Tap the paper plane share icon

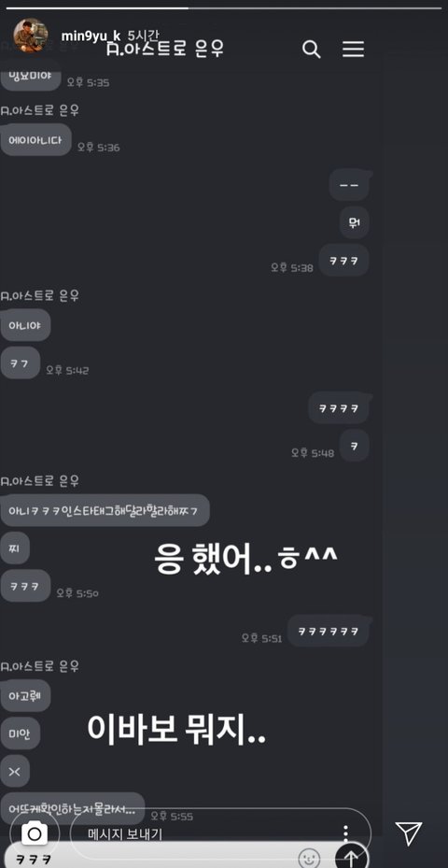[410, 833]
